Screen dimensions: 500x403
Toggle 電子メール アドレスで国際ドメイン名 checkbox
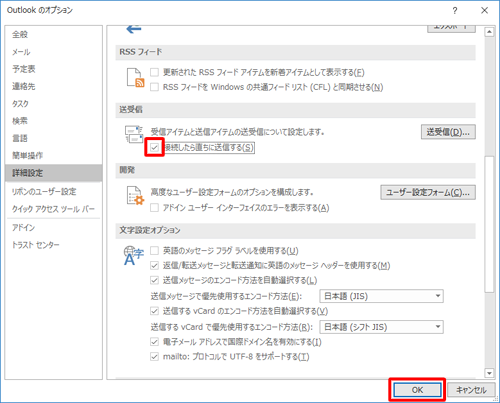pos(154,342)
